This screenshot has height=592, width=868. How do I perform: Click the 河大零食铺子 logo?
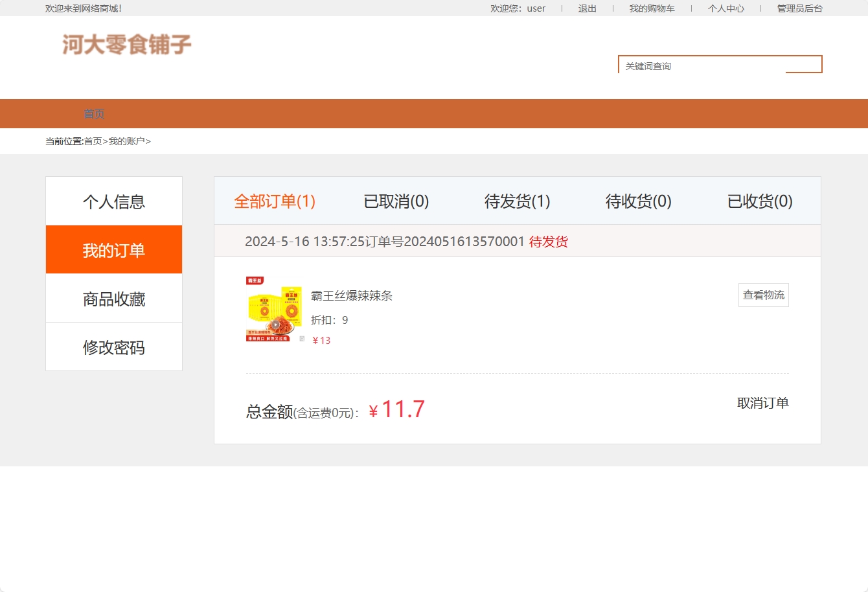coord(125,45)
